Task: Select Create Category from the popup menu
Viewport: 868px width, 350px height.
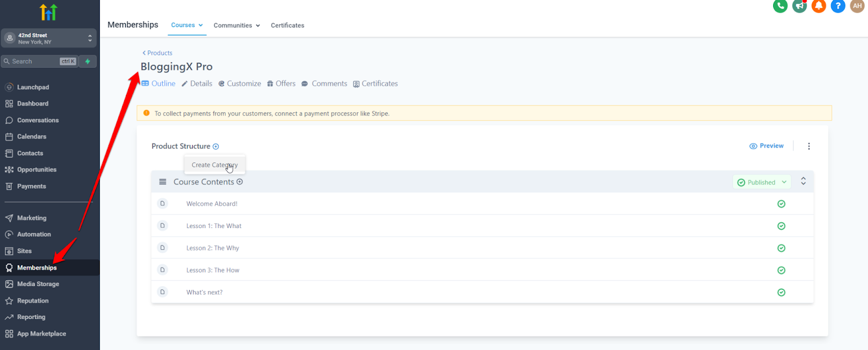Action: click(214, 165)
